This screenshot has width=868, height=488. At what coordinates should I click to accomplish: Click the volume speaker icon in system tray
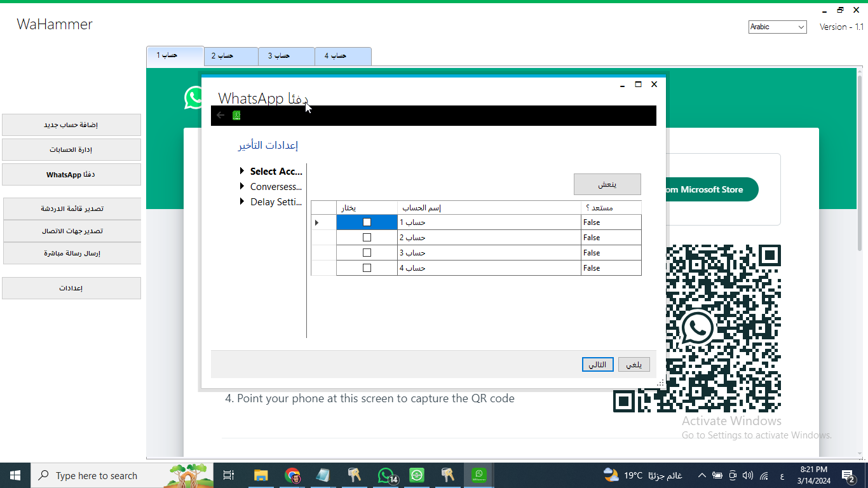(747, 475)
